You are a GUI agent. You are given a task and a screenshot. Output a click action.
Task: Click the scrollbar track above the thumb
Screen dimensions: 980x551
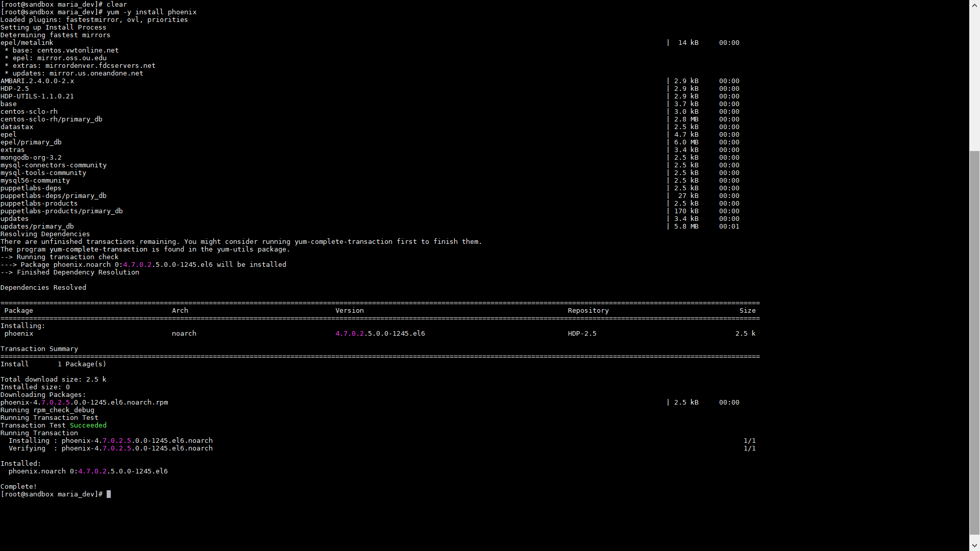[974, 80]
